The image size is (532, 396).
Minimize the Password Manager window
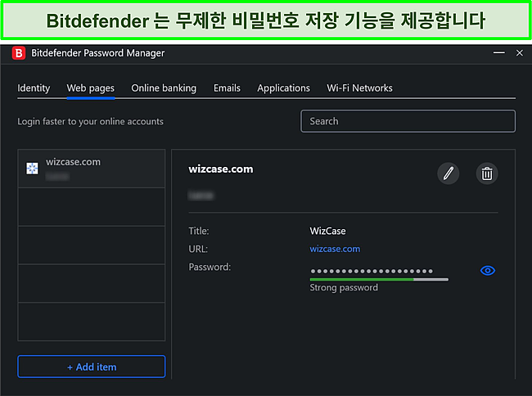[x=498, y=53]
